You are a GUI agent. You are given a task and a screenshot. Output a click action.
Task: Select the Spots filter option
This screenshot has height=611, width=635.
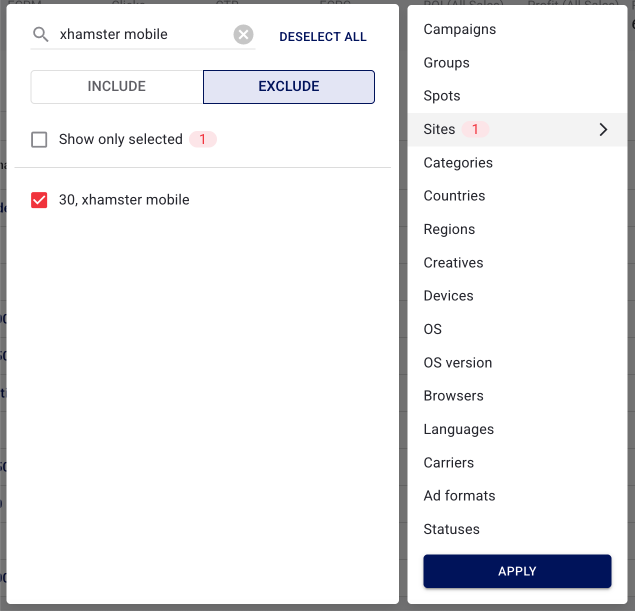pos(442,96)
